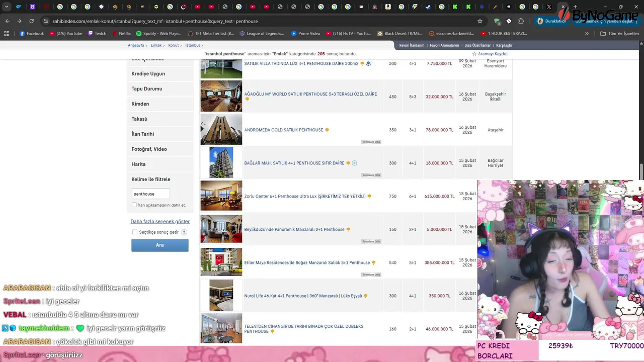Expand the Krediye Uygun filter
The image size is (644, 362).
point(160,73)
